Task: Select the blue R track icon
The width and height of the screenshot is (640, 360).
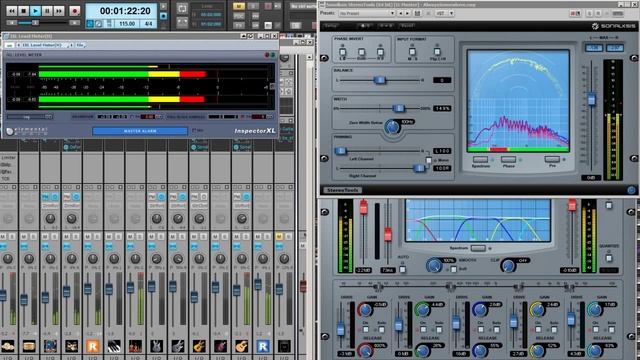Action: 263,347
